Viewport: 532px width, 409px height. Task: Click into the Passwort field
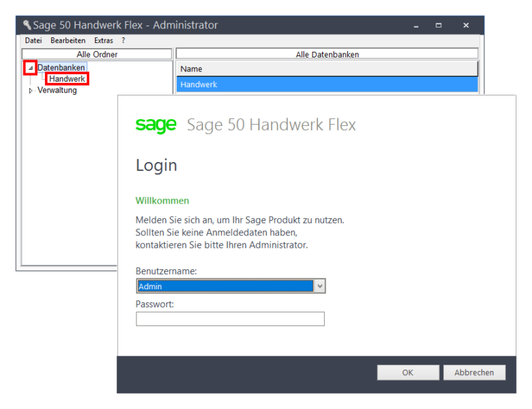tap(230, 319)
